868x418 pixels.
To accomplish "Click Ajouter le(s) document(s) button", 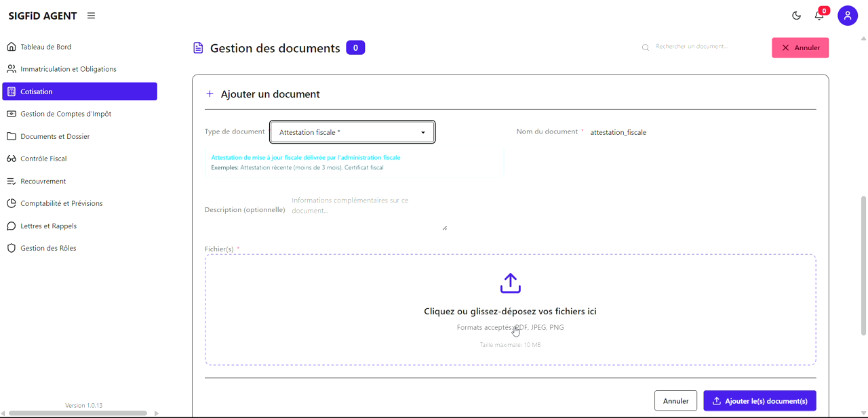I will pyautogui.click(x=759, y=400).
